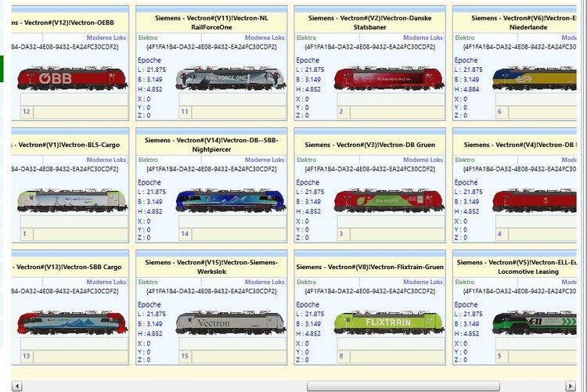This screenshot has width=587, height=392.
Task: Click number field '14' under Nightpiercer locomotive
Action: pos(185,234)
